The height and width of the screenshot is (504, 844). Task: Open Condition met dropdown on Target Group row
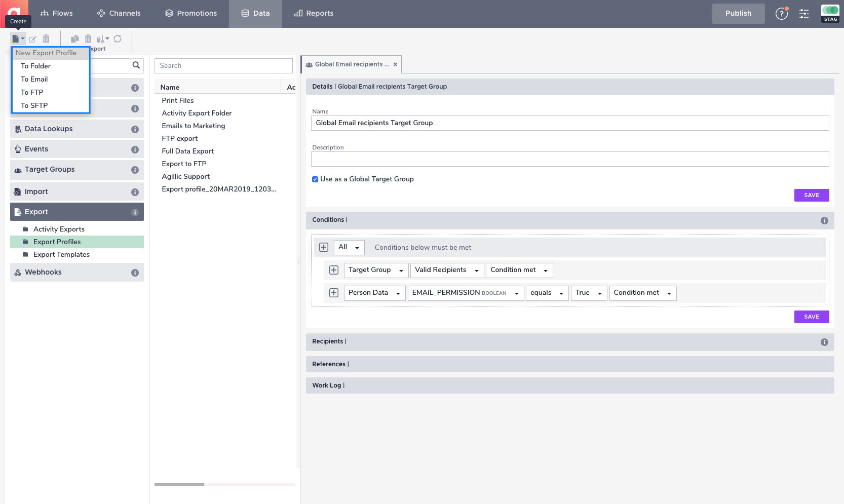click(x=519, y=270)
